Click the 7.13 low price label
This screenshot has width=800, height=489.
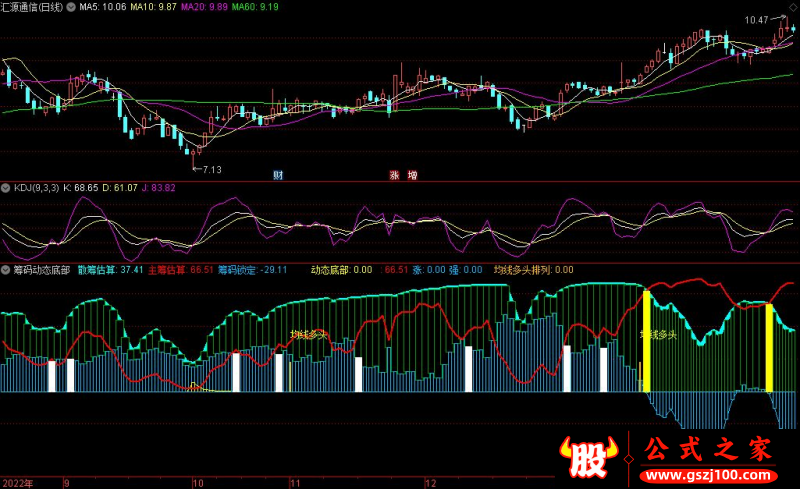[x=212, y=169]
